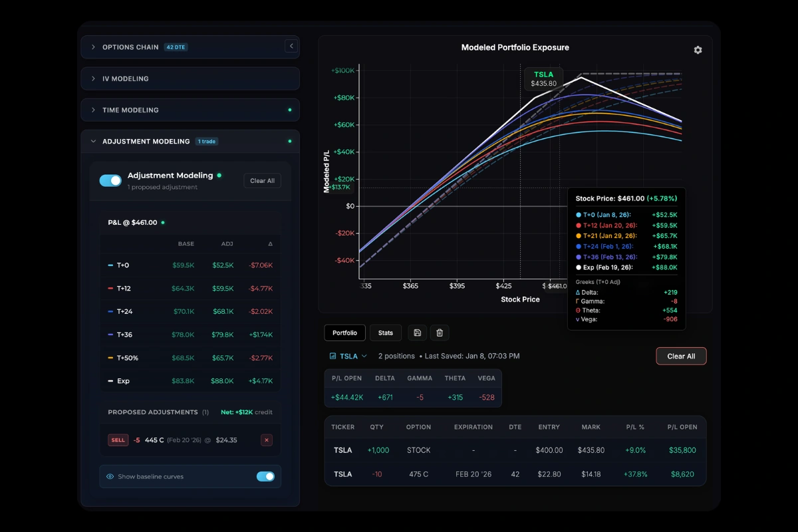This screenshot has width=798, height=532.
Task: Click Clear All in Adjustment Modeling panel
Action: click(x=262, y=180)
